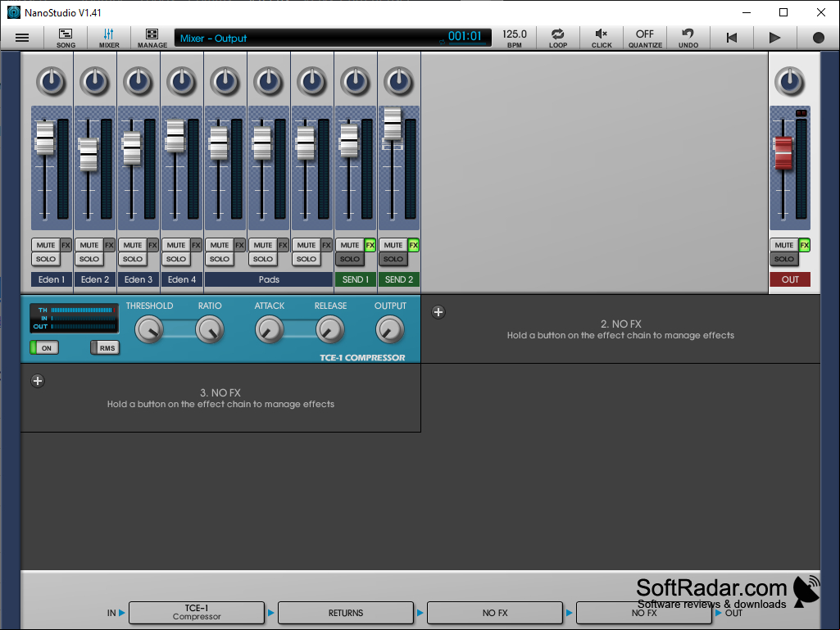Switch to the Song view

click(x=66, y=38)
